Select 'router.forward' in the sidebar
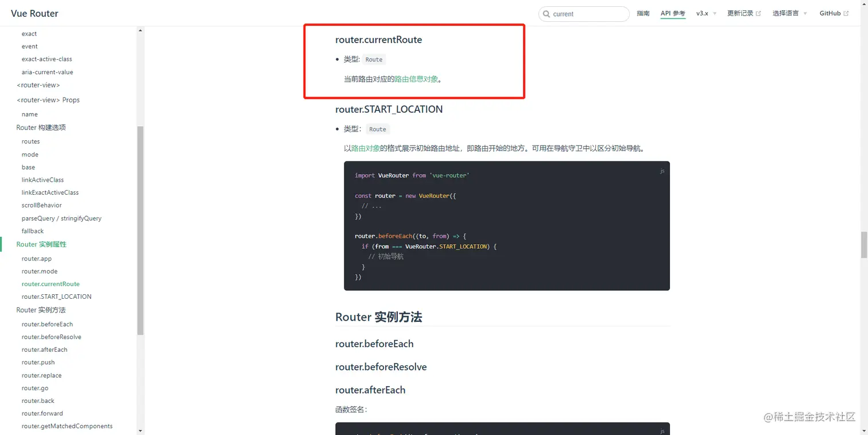The height and width of the screenshot is (435, 868). (x=42, y=413)
